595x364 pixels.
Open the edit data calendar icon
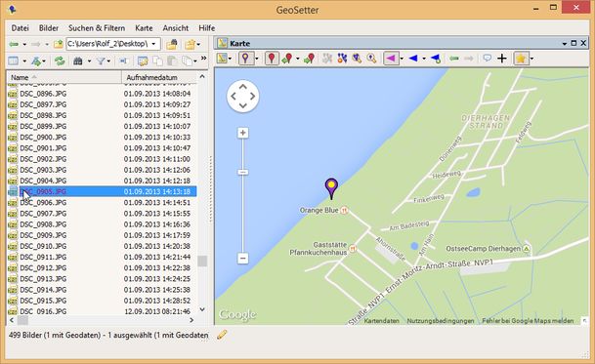point(143,61)
